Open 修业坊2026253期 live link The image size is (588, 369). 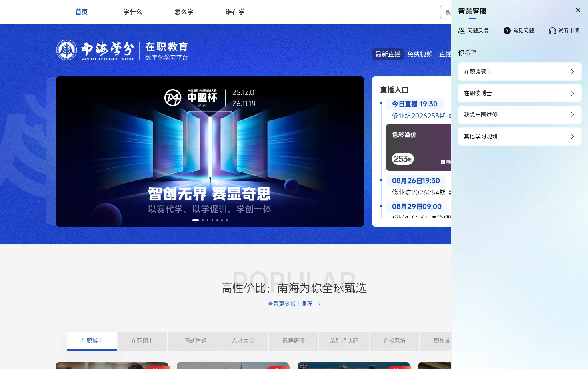(x=422, y=116)
